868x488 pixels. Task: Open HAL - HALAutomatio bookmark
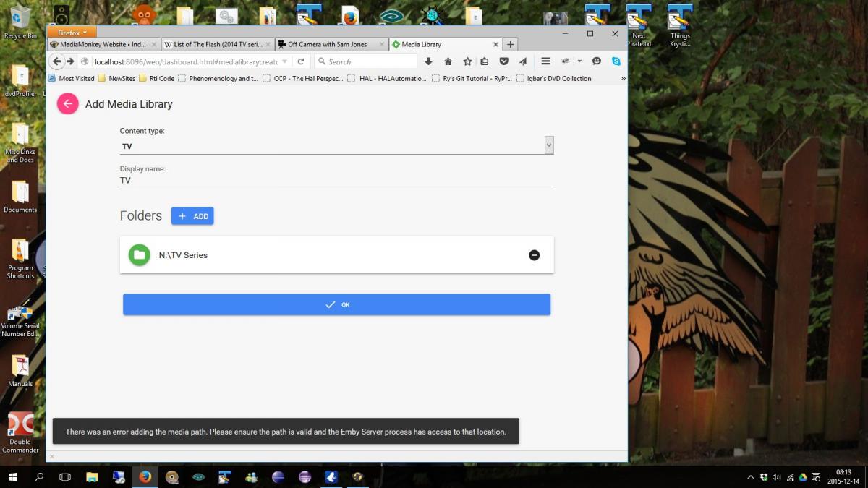click(x=387, y=78)
